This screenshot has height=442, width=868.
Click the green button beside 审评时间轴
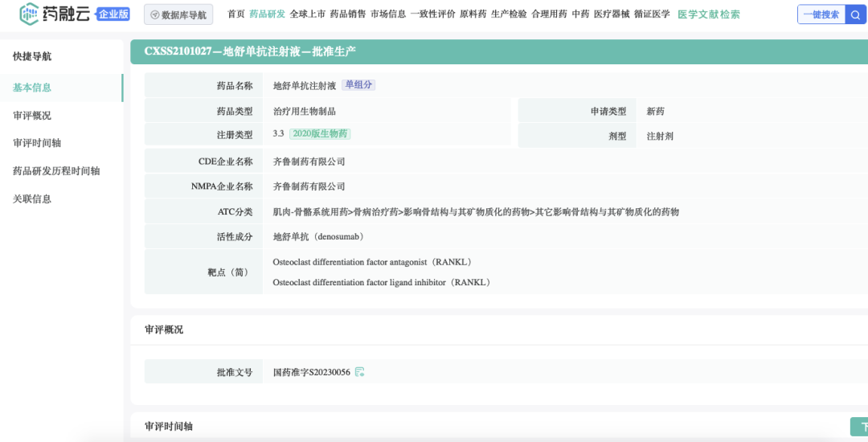[x=859, y=427]
